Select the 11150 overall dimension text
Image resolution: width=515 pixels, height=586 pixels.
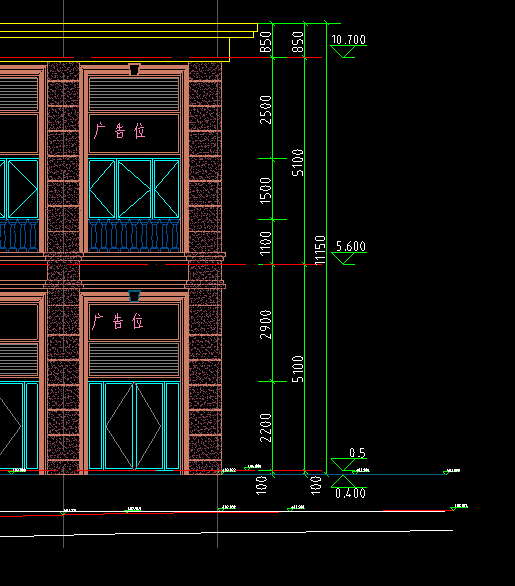320,250
